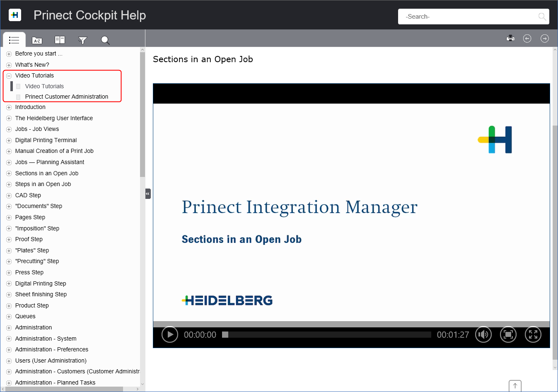Mute the video volume

point(483,334)
